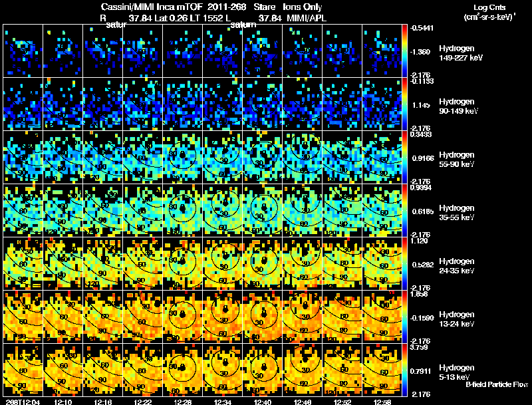This screenshot has height=405, width=532.
Task: Click the '1.145' color scale value
Action: (x=422, y=105)
